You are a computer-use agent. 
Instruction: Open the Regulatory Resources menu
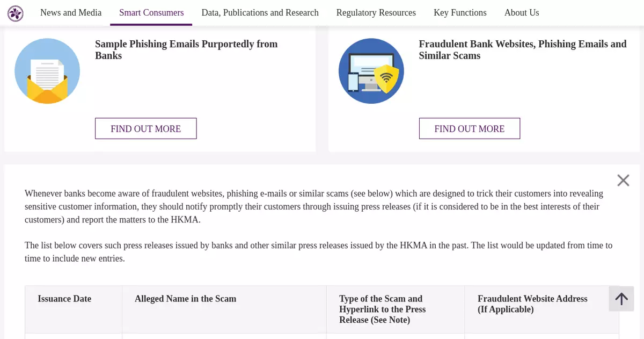(376, 13)
